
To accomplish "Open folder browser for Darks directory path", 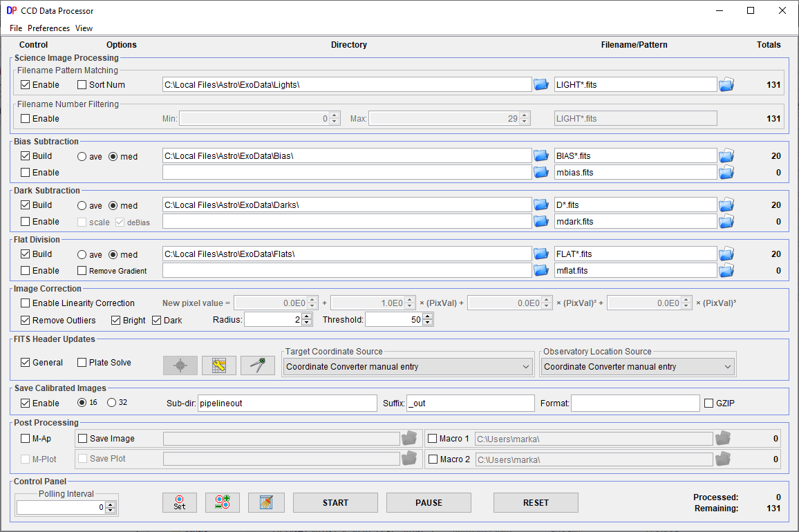I will 540,205.
